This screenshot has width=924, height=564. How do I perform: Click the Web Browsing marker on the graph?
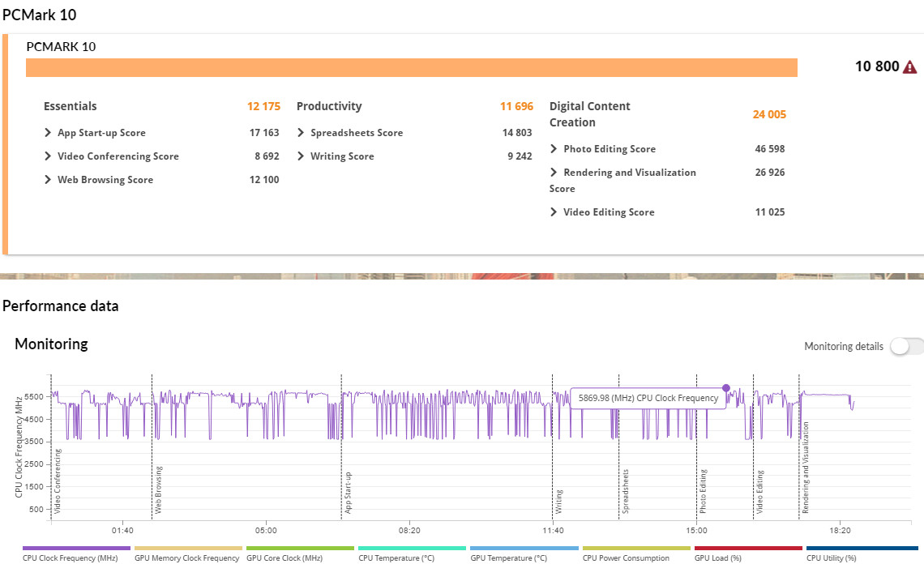158,489
